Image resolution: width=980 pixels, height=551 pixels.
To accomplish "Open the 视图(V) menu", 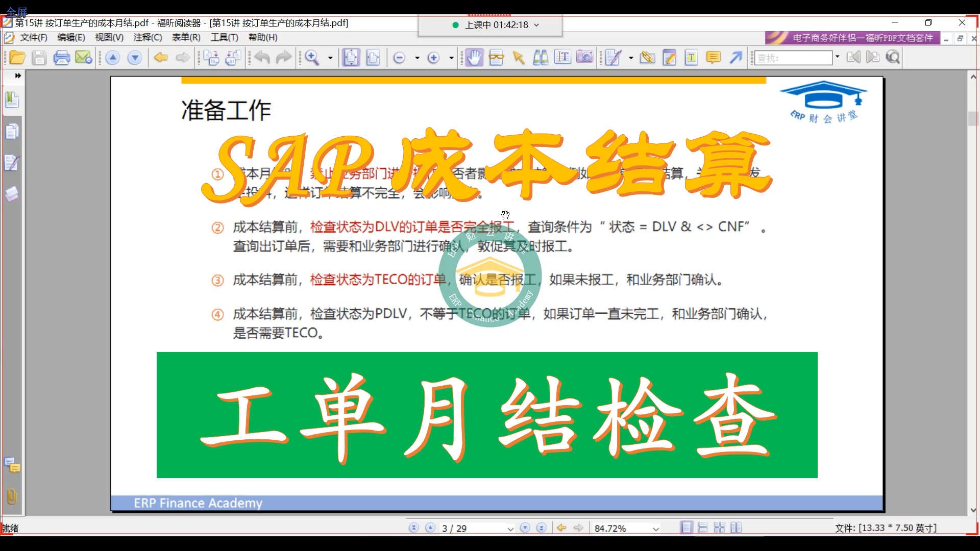I will [x=109, y=37].
